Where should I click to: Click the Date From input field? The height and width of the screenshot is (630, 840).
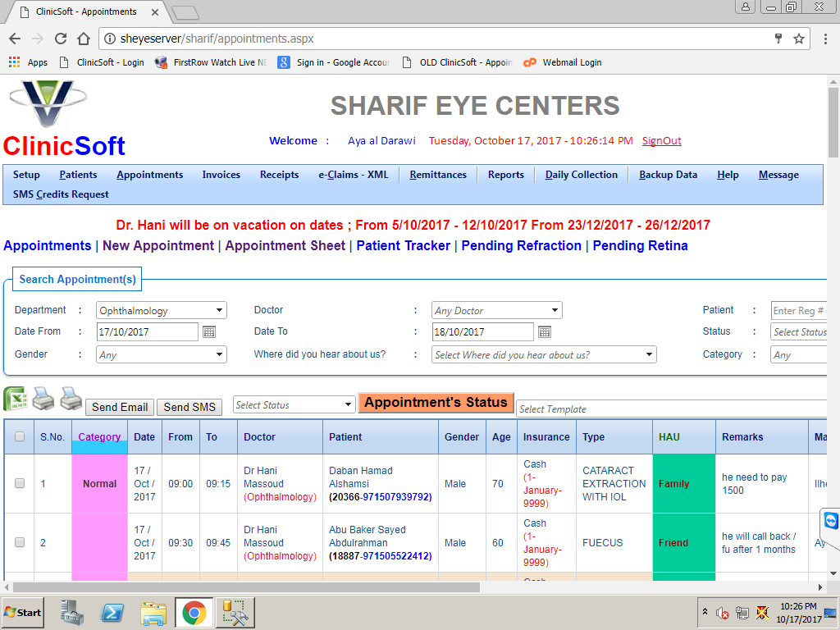[x=147, y=332]
